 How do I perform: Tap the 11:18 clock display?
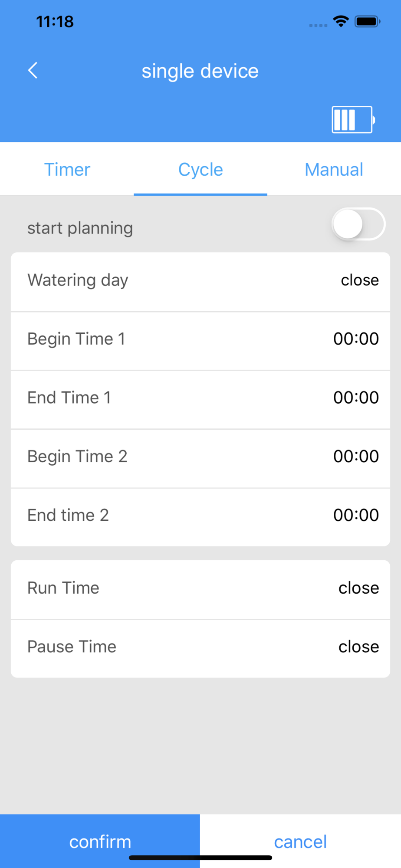(x=55, y=21)
